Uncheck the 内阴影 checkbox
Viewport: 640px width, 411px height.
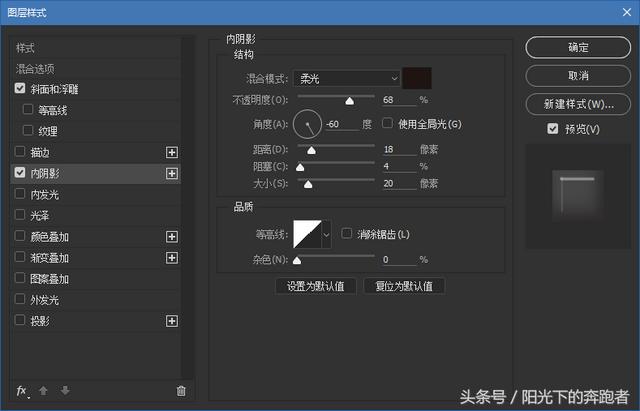(x=20, y=172)
